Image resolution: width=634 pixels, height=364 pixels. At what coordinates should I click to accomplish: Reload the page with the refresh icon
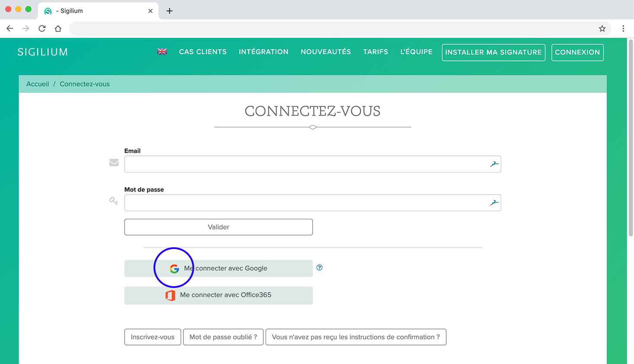point(42,29)
